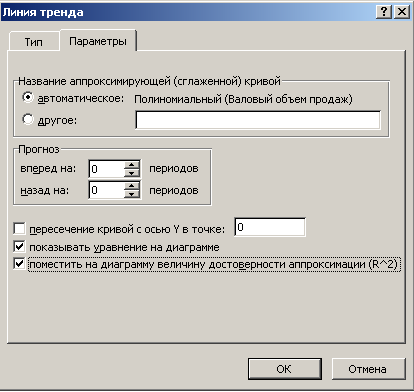Decrease назад на forecast periods
Screen dimensions: 414x392
(132, 194)
